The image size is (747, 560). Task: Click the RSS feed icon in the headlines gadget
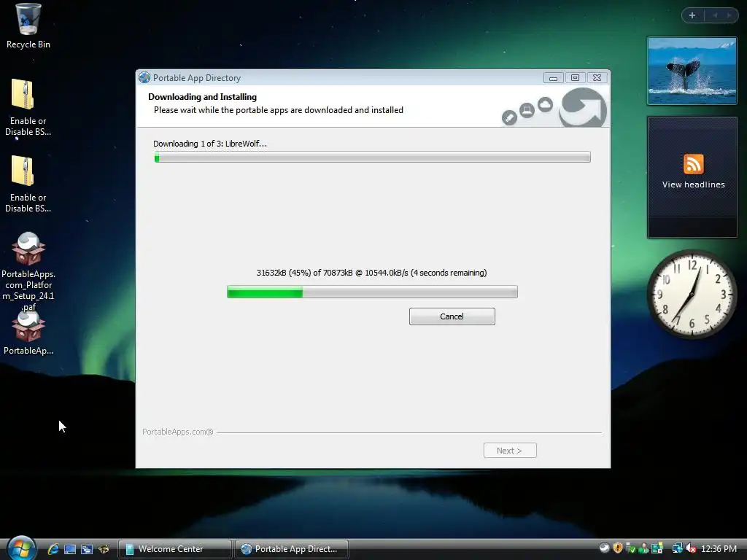[x=693, y=164]
